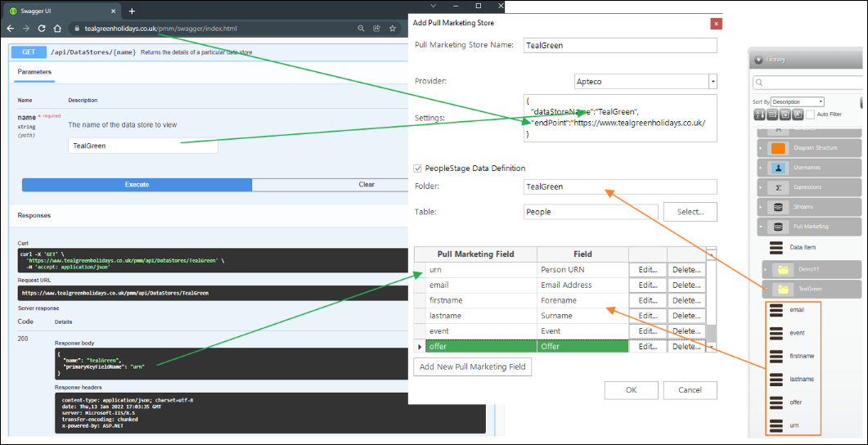The height and width of the screenshot is (445, 868).
Task: Bookmark this page with the star icon
Action: coord(393,29)
